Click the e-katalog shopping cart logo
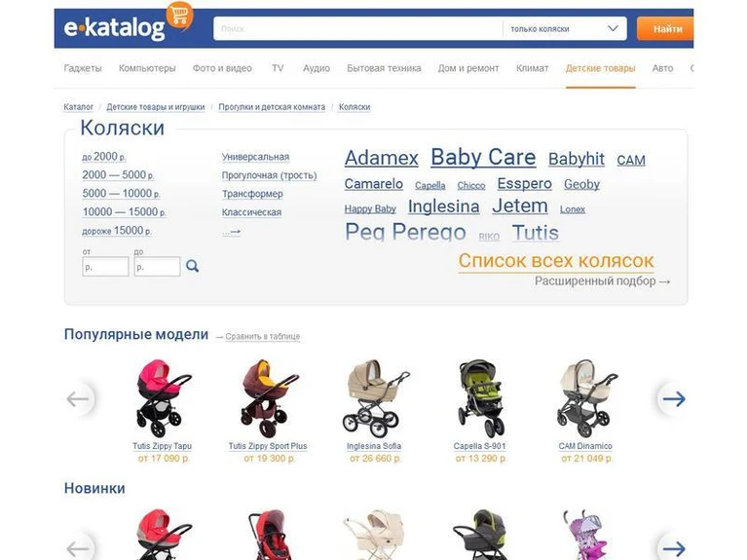The width and height of the screenshot is (747, 560). (x=129, y=24)
